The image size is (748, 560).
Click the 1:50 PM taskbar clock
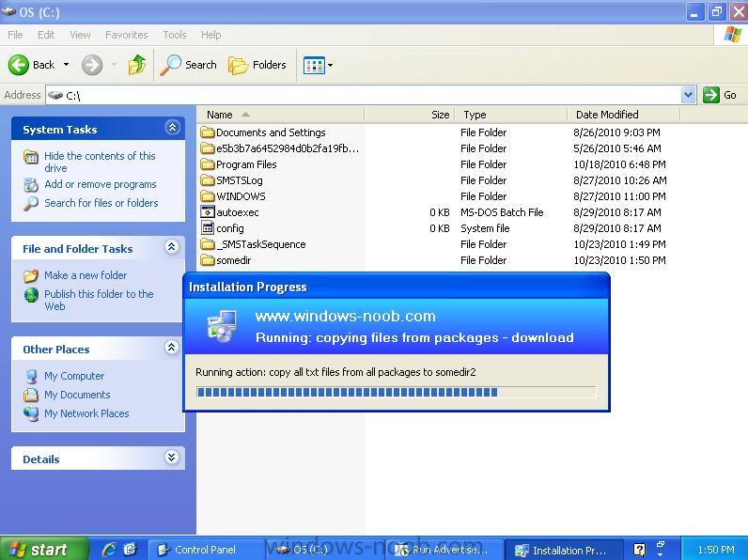(x=715, y=550)
